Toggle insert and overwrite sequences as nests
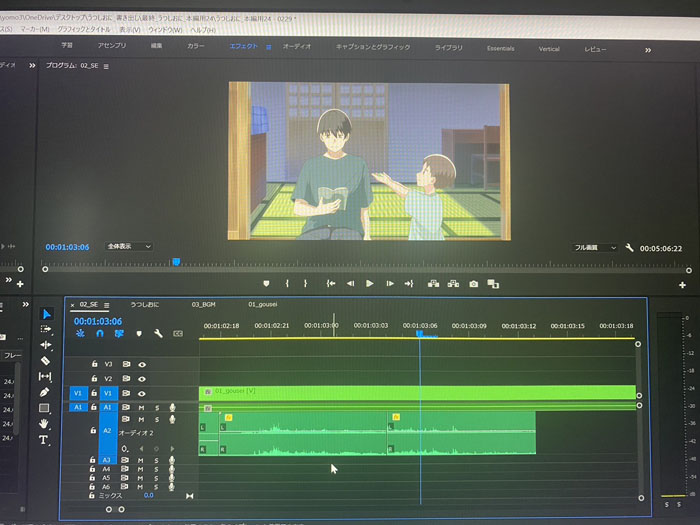The image size is (700, 525). (x=80, y=333)
